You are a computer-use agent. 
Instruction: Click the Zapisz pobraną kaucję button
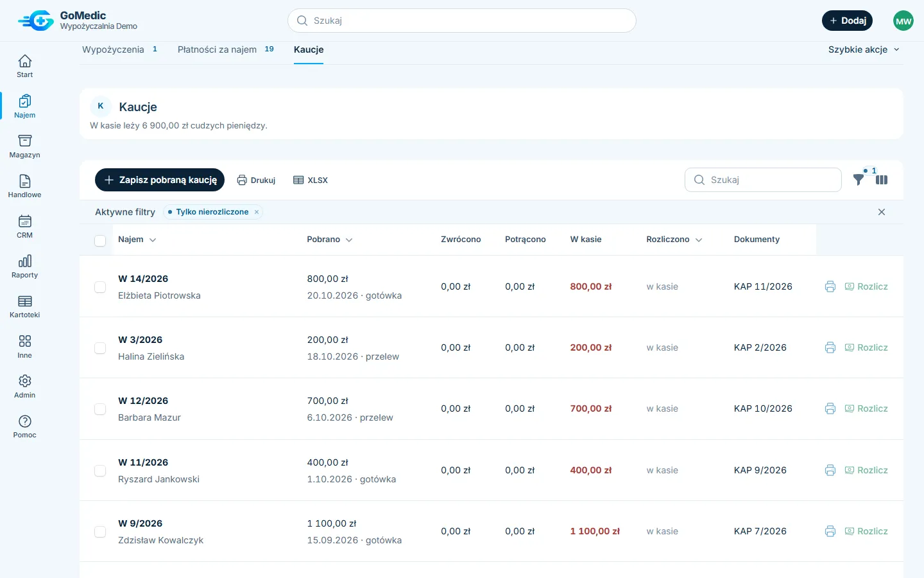tap(160, 180)
